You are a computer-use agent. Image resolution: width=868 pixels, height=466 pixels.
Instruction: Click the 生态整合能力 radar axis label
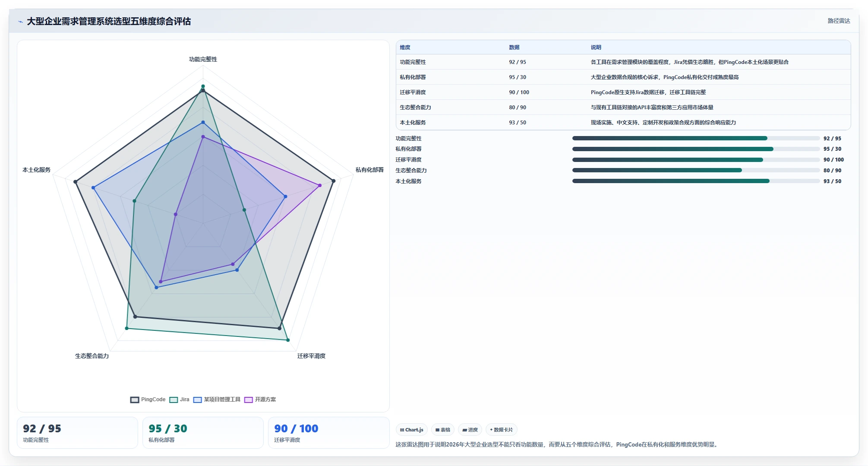click(92, 356)
